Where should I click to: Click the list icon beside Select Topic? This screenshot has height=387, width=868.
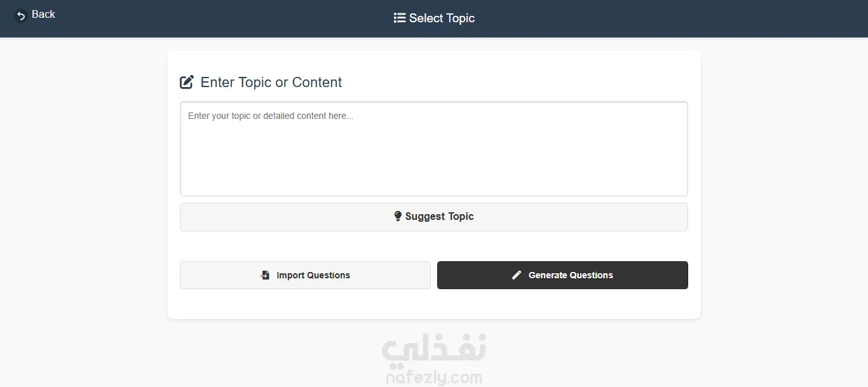pos(400,18)
